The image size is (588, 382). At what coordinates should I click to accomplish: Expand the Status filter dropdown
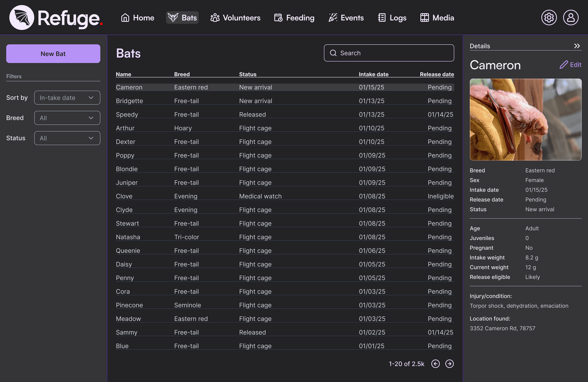pyautogui.click(x=67, y=138)
